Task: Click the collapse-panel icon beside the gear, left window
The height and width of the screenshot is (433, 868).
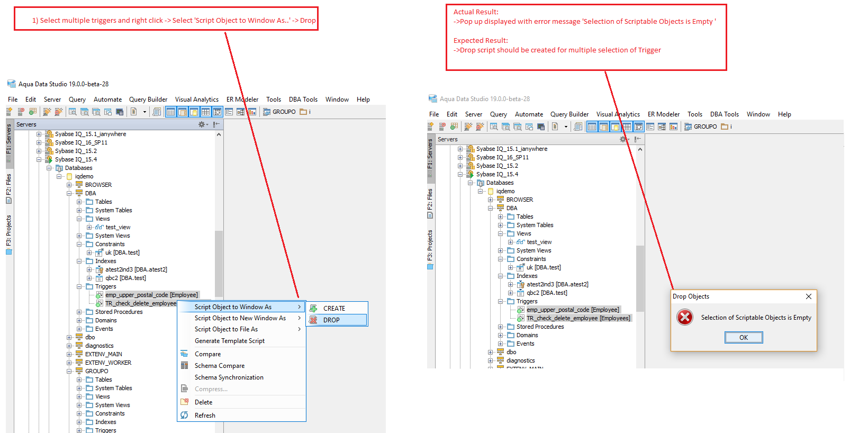Action: coord(216,124)
